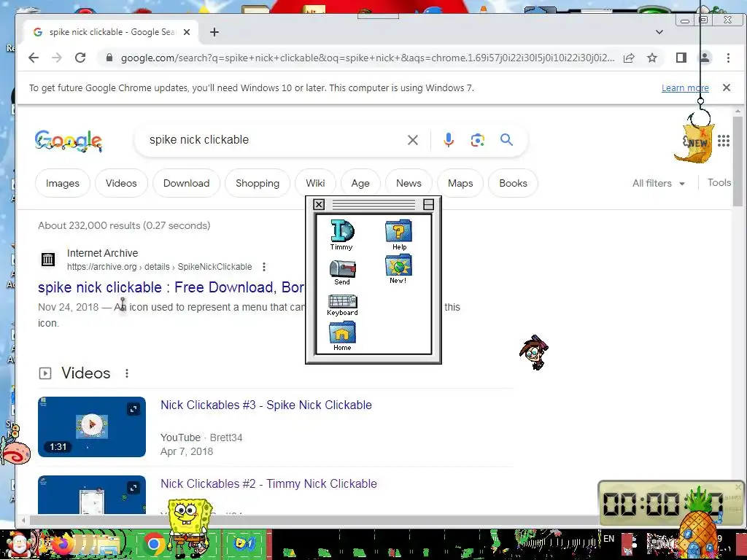
Task: Open the tab search dropdown arrow
Action: [659, 32]
